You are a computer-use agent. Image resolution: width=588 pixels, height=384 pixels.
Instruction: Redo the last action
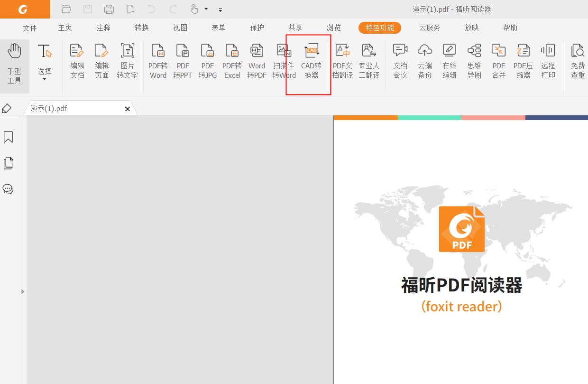click(173, 9)
